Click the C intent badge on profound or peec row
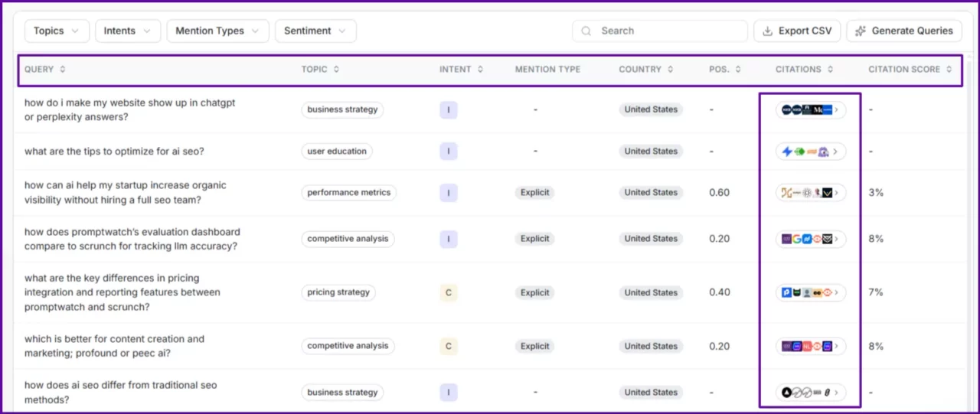The height and width of the screenshot is (414, 980). click(449, 346)
